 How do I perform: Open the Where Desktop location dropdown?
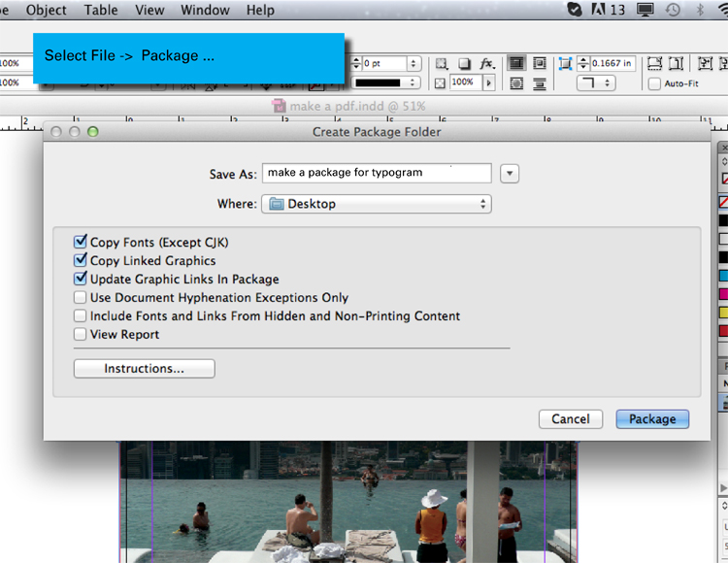[x=377, y=204]
